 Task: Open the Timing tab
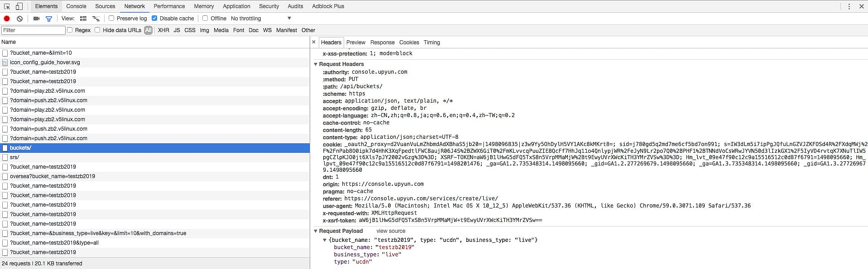click(x=432, y=42)
